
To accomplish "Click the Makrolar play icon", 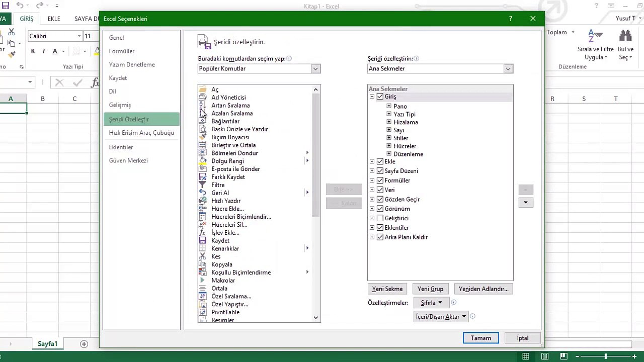I will coord(203,281).
